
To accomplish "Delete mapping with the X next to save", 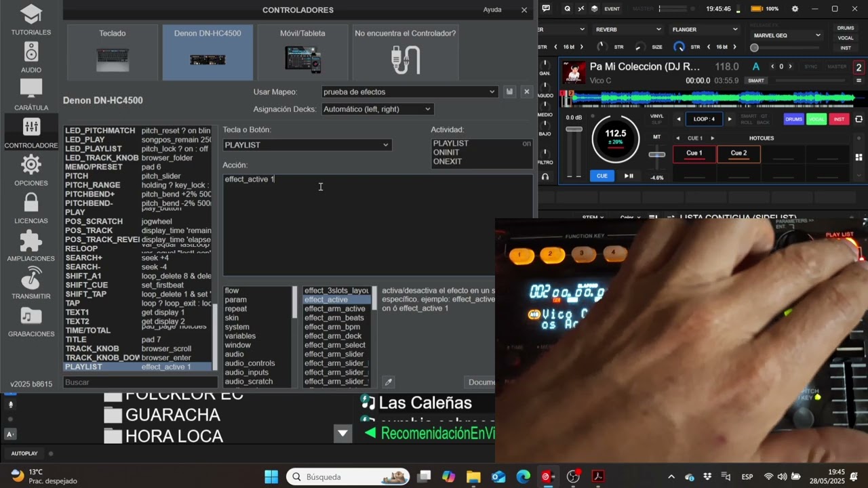I will 526,91.
